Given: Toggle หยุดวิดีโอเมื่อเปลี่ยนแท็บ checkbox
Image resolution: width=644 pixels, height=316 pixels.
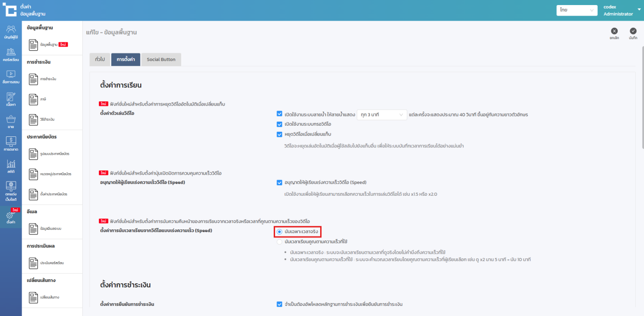Looking at the screenshot, I should click(x=279, y=135).
